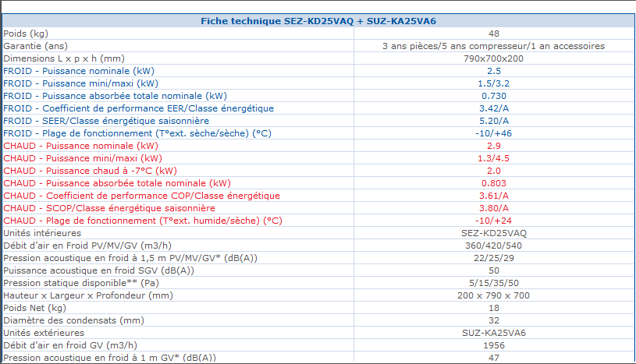636x364 pixels.
Task: Click the outdoor unit value SUZ-KA25VA6
Action: (494, 333)
